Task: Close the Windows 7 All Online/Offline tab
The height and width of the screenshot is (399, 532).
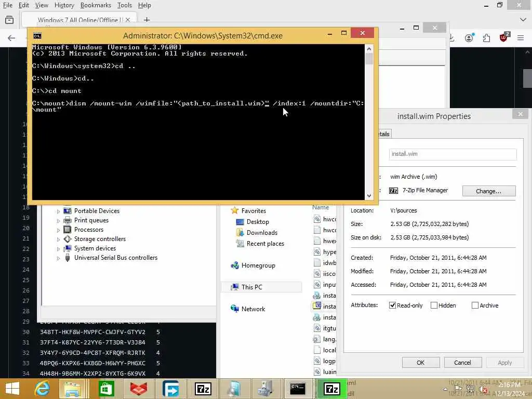Action: click(x=128, y=20)
